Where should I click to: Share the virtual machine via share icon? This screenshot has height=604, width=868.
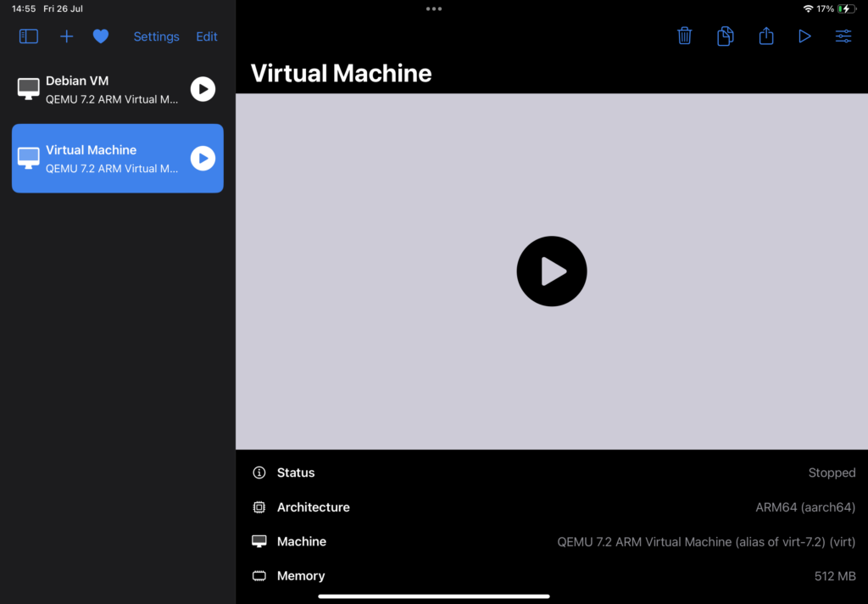766,36
